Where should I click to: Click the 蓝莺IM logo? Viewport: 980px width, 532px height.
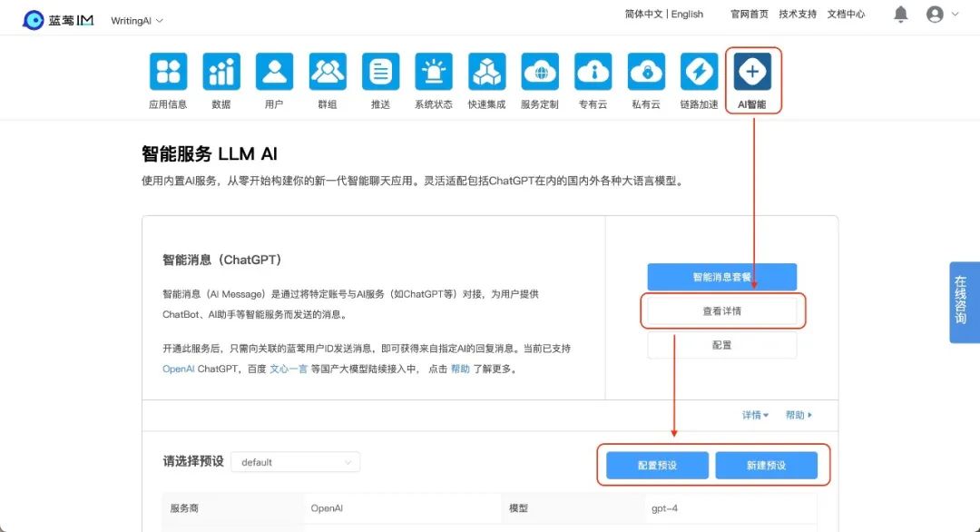point(58,20)
